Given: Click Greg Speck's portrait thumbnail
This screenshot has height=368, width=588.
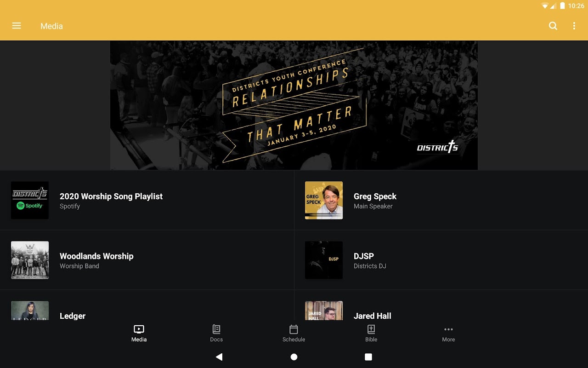Looking at the screenshot, I should point(324,200).
